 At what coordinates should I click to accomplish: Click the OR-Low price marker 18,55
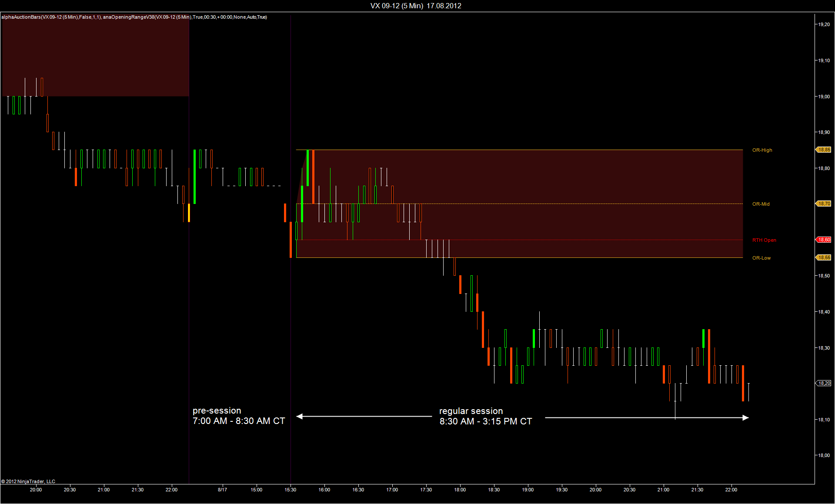tap(824, 257)
